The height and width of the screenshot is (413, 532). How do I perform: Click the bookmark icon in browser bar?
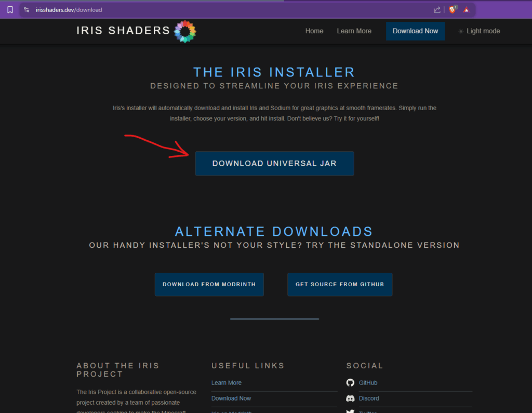[10, 9]
